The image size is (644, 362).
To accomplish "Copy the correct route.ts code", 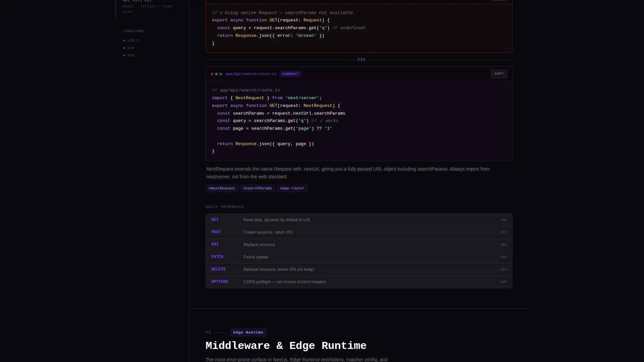I will coord(499,74).
